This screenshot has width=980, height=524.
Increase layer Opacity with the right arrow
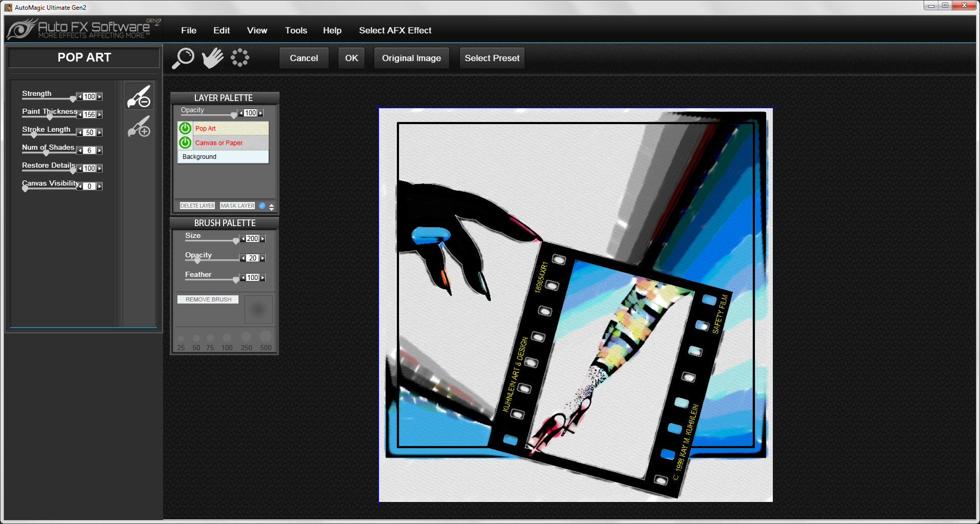(261, 113)
